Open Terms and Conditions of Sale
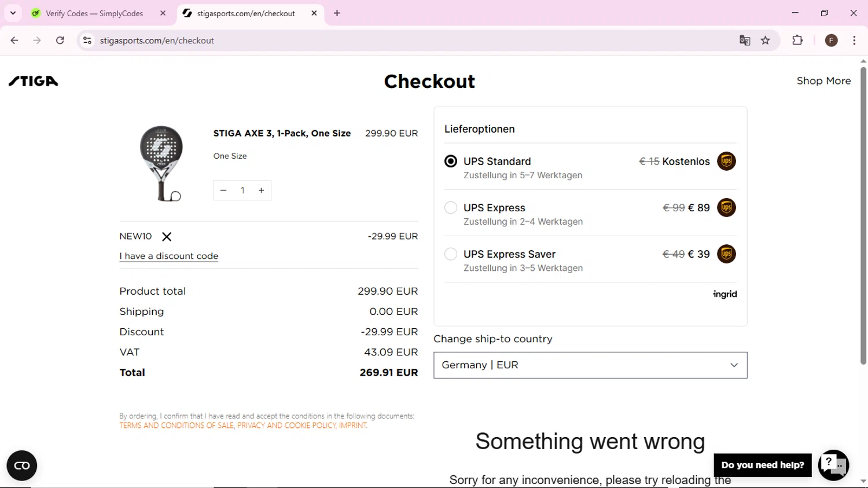The height and width of the screenshot is (488, 868). [x=176, y=425]
